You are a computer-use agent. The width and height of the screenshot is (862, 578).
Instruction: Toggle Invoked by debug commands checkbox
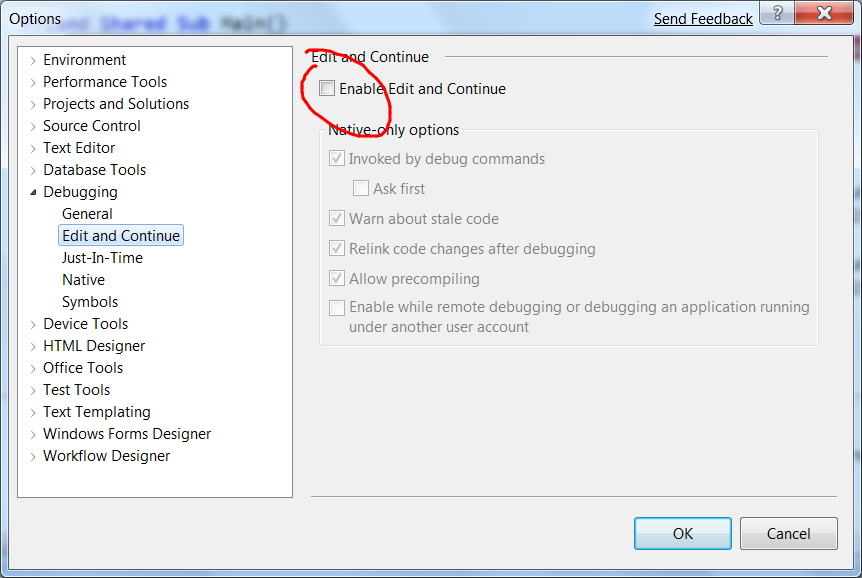coord(337,159)
